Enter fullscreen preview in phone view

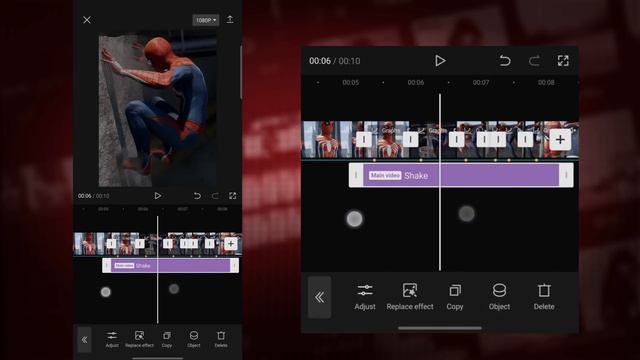tap(233, 196)
